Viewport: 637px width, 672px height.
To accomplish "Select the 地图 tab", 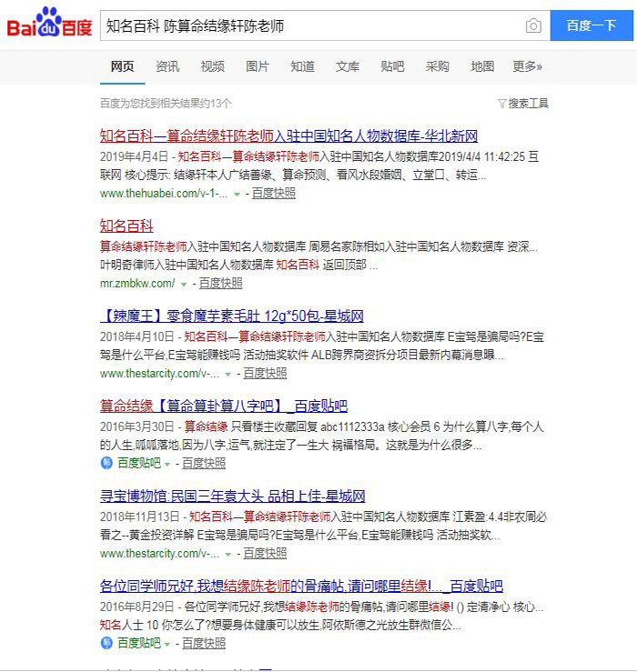I will click(482, 66).
